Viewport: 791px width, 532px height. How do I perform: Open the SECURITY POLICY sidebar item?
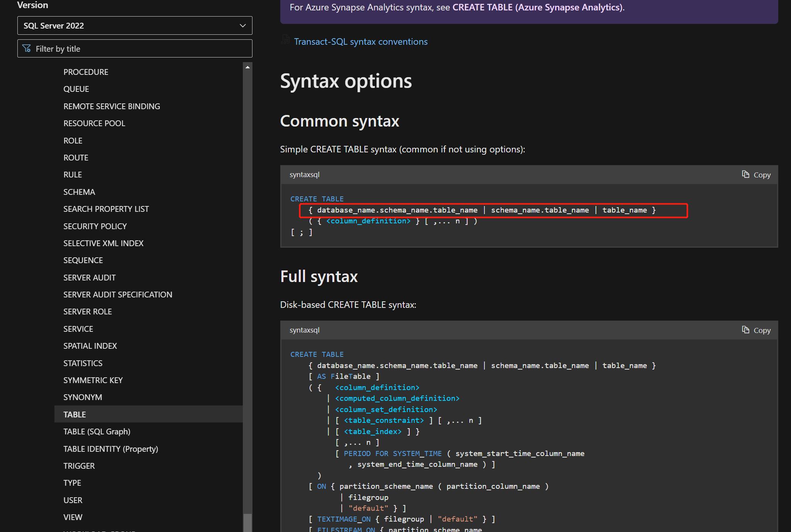95,226
